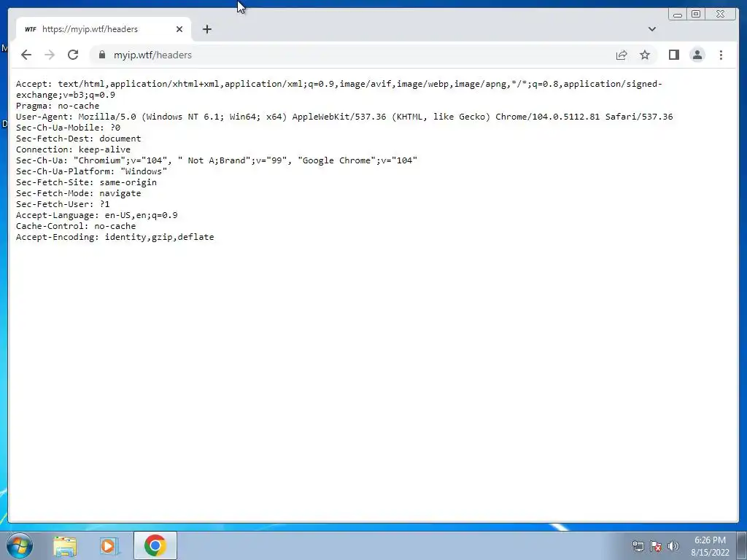Go back to the previous page
Screen dimensions: 747x560
pyautogui.click(x=26, y=55)
